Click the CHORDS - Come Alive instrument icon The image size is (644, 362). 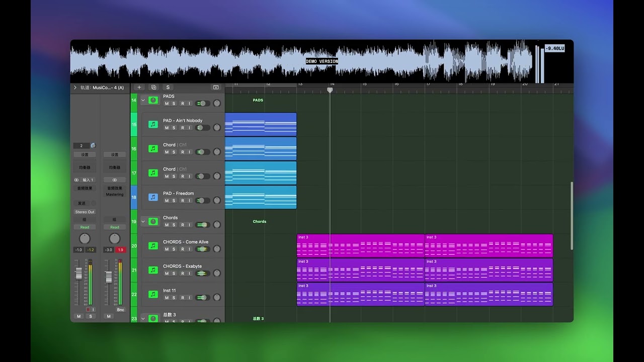click(153, 246)
